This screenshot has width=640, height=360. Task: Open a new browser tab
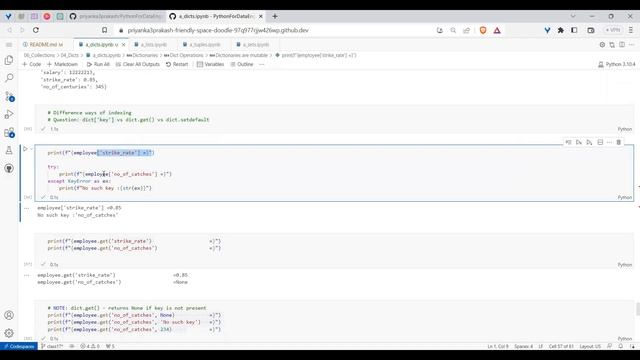[x=275, y=16]
